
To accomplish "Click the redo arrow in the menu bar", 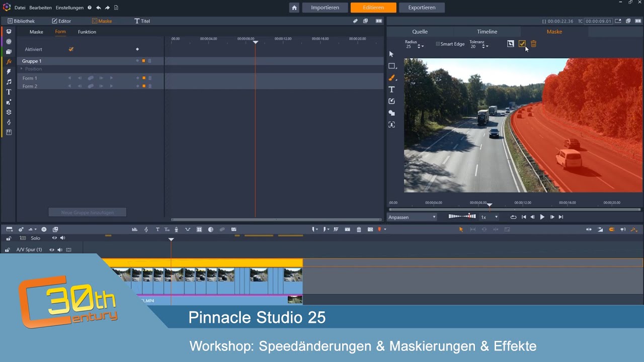I will click(107, 8).
